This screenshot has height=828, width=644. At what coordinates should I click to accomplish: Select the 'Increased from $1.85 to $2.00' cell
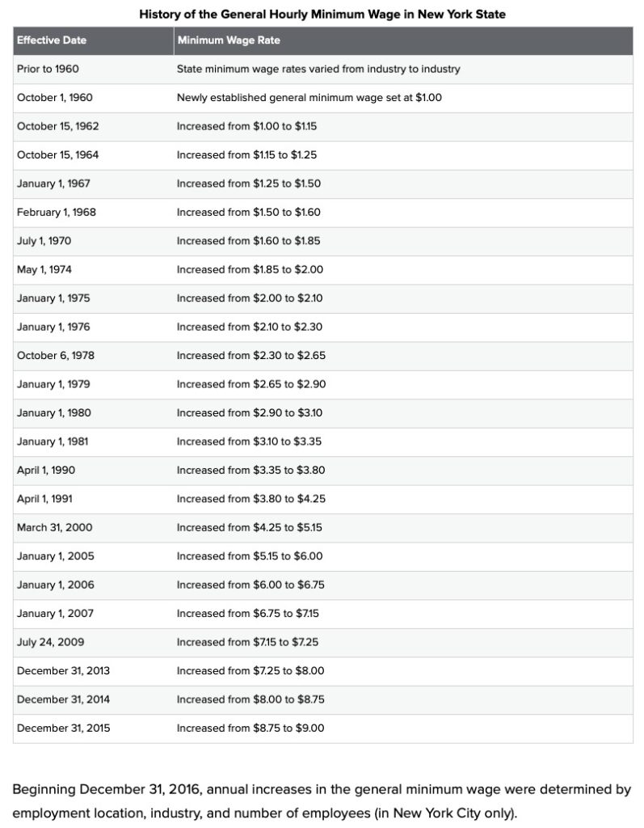pos(250,269)
